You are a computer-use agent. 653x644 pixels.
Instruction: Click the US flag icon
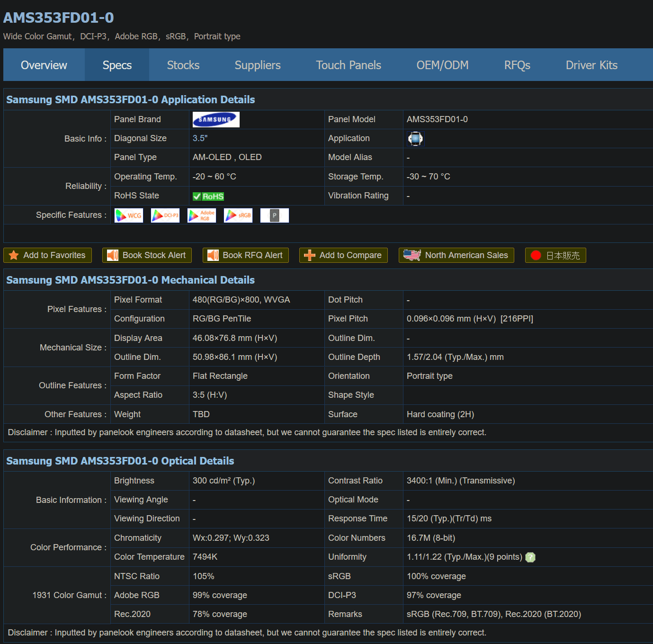point(412,255)
